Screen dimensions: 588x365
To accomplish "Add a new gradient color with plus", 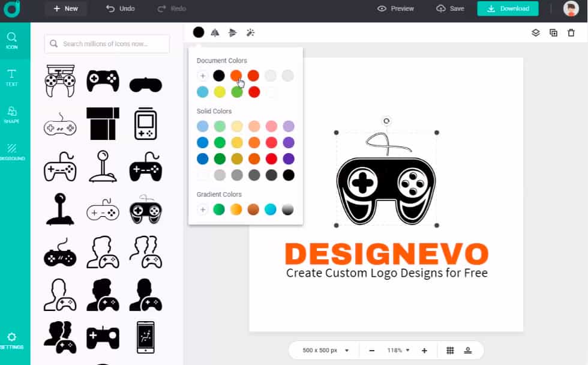I will click(x=203, y=210).
